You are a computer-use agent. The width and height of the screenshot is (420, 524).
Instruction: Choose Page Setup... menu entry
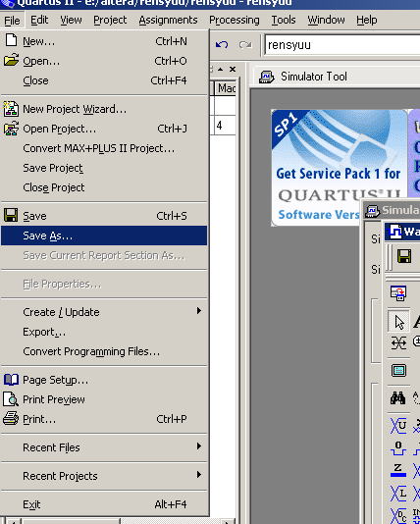[104, 380]
